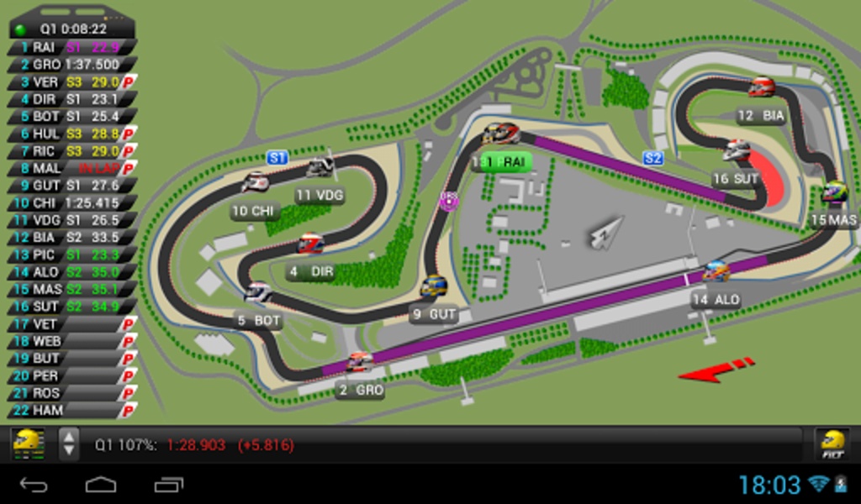Tap the 16 SUT track label
The width and height of the screenshot is (861, 504).
736,179
